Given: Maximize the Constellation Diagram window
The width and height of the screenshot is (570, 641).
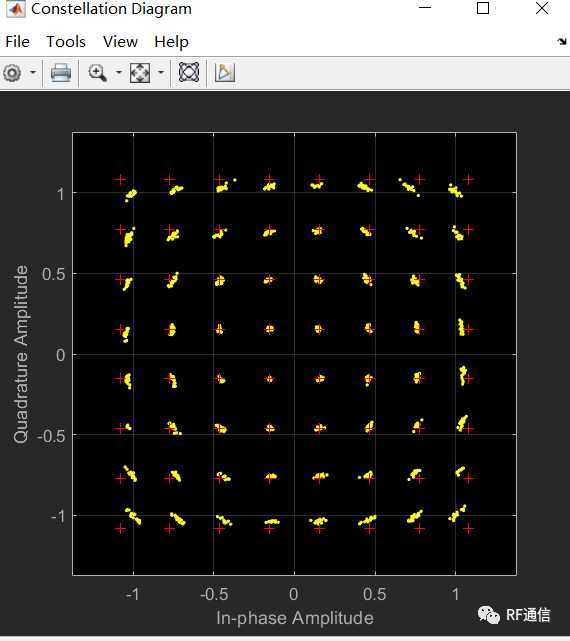Looking at the screenshot, I should 483,8.
